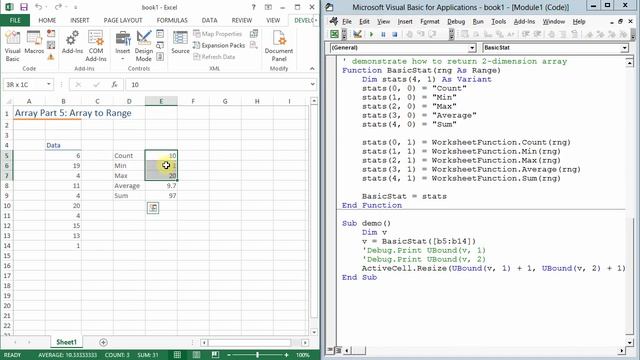Toggle Design Mode in Controls group
Screen dimensions: 640x360
[x=144, y=46]
